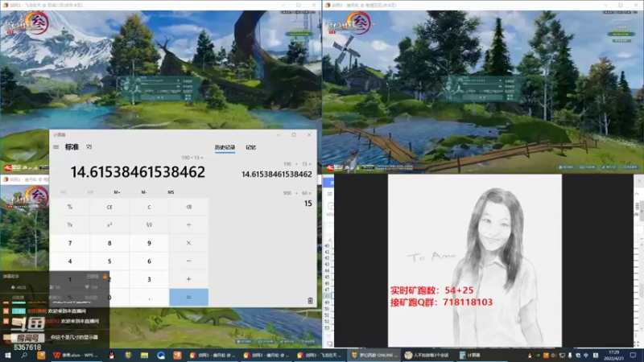Click digit 4 on Calculator keypad
The image size is (644, 362).
(x=70, y=261)
